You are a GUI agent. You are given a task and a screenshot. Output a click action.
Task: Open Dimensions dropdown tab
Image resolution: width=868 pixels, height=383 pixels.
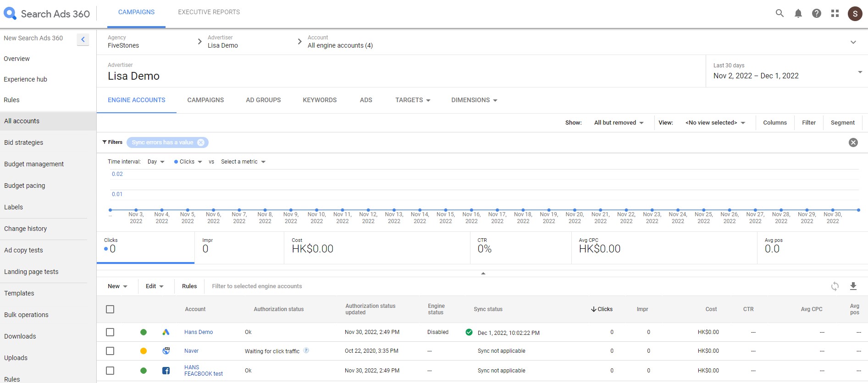click(x=474, y=100)
